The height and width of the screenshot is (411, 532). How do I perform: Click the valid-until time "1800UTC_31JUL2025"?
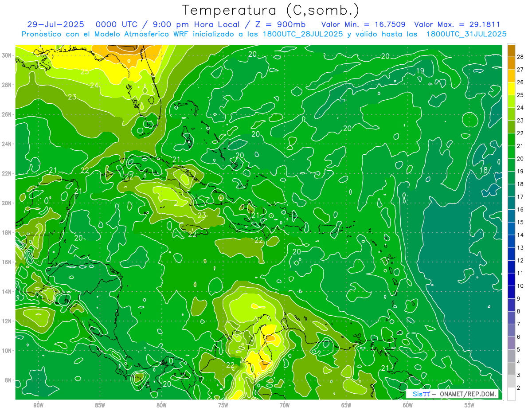(x=466, y=34)
